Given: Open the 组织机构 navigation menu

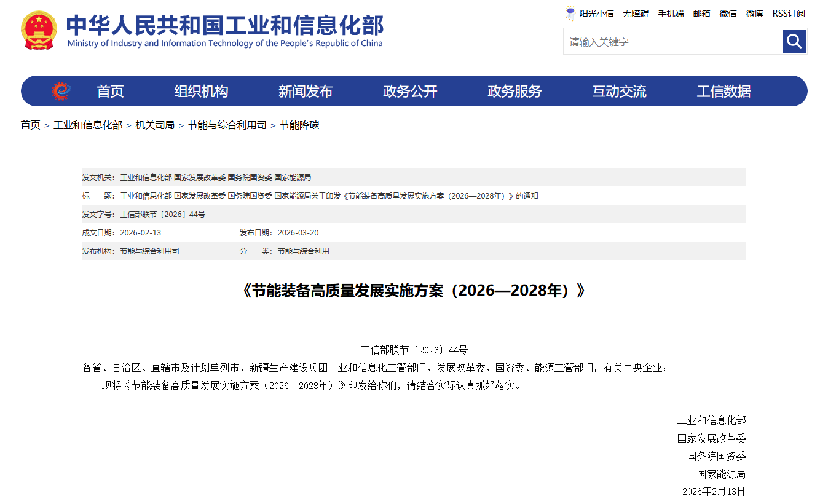Looking at the screenshot, I should tap(201, 92).
